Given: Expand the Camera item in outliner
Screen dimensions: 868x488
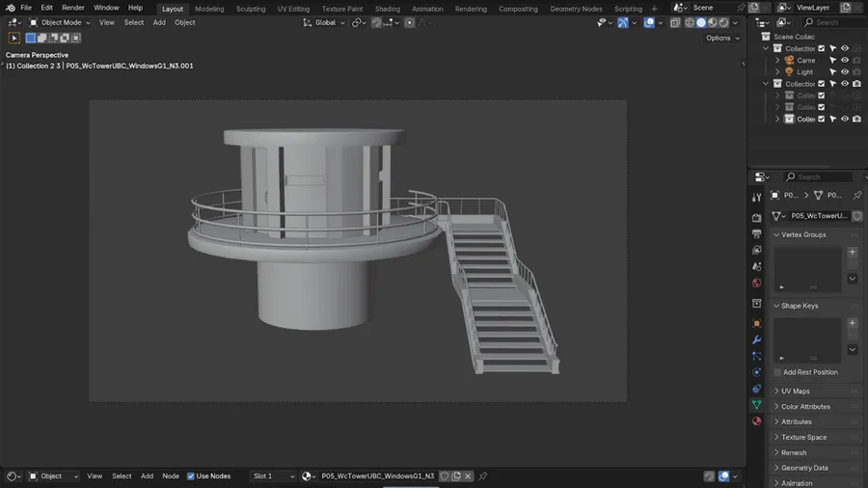Looking at the screenshot, I should pos(777,61).
